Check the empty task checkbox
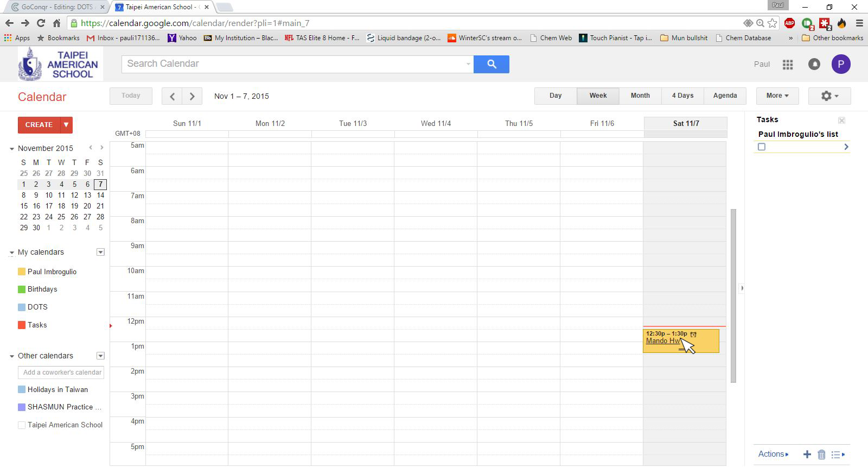This screenshot has width=868, height=467. click(762, 147)
